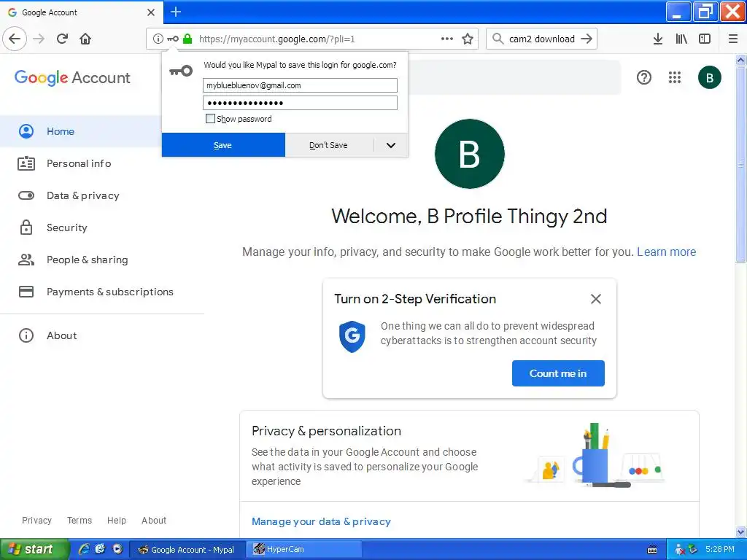Screen dimensions: 747x560
Task: Click the green padlock icon
Action: [x=187, y=39]
